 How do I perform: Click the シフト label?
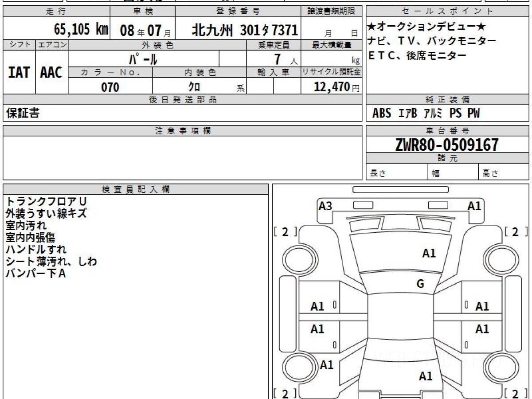pos(19,45)
